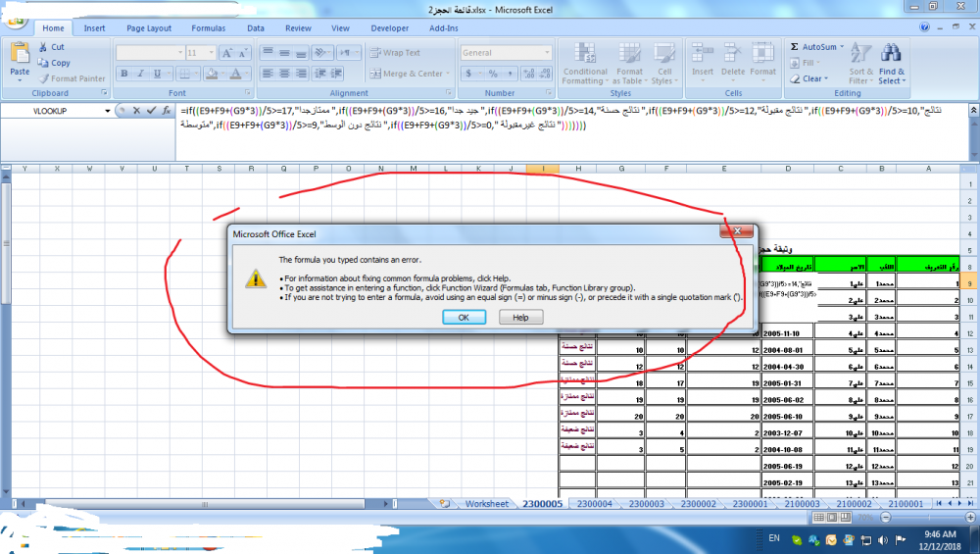This screenshot has width=980, height=554.
Task: Click the Font Color A swatch
Action: coord(235,74)
